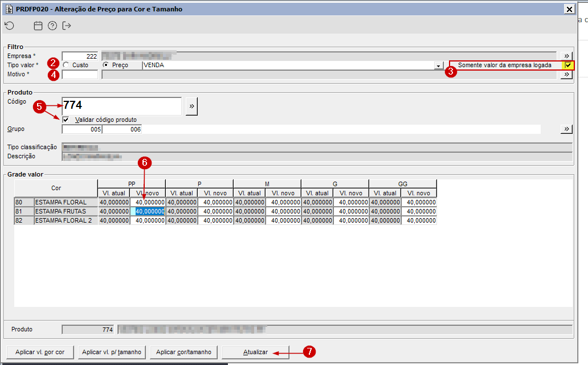This screenshot has height=365, width=588.
Task: Focus the empty Motivo code field
Action: coord(80,75)
